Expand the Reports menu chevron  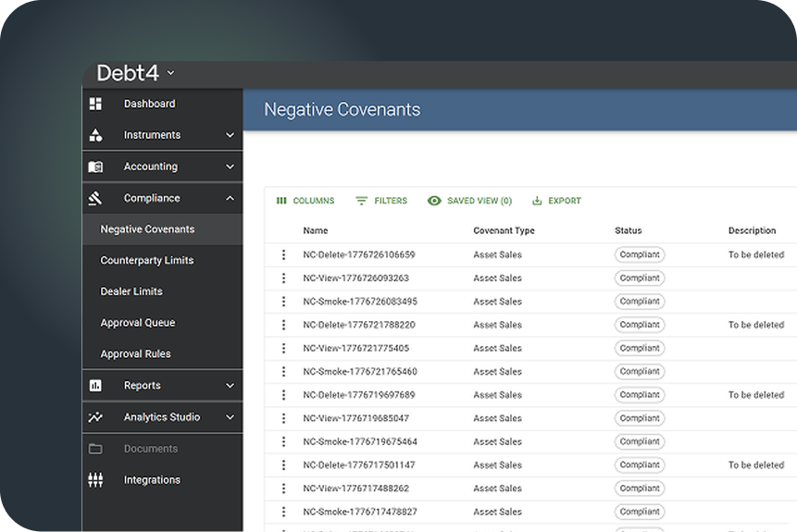(x=230, y=386)
